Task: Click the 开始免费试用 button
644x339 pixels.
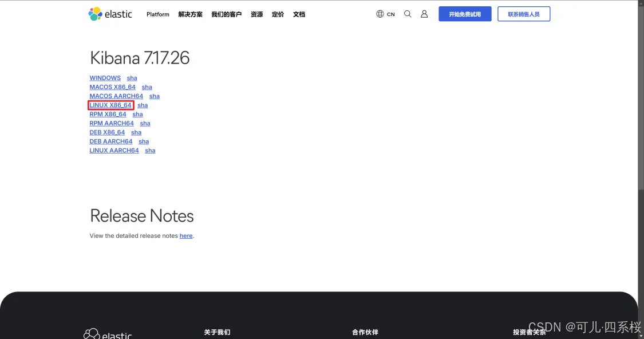Action: point(465,14)
